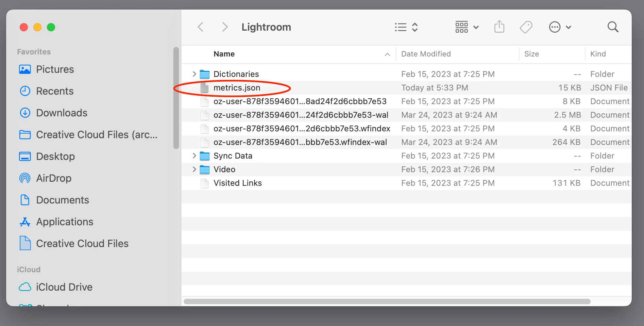Select the metrics.json file

pos(237,88)
